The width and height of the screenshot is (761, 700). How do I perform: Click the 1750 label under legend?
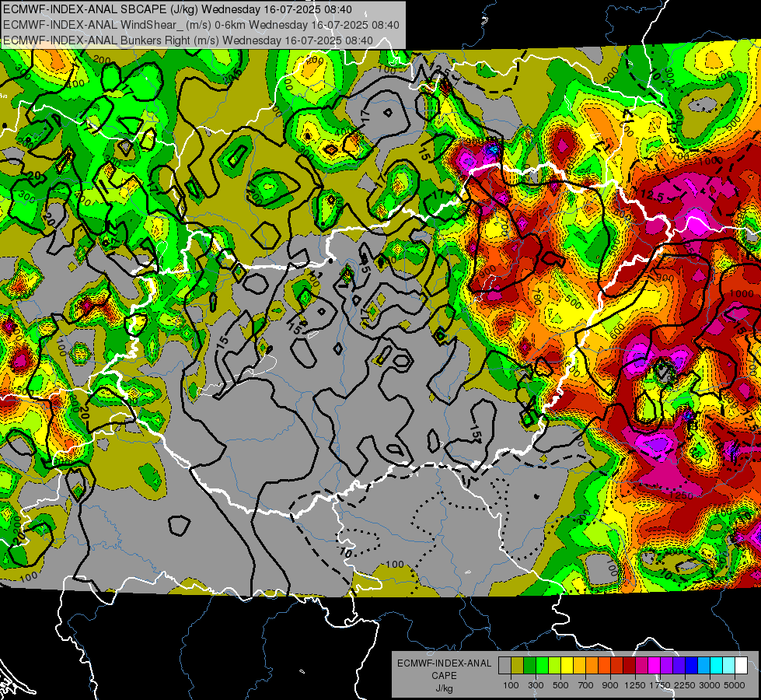click(660, 685)
